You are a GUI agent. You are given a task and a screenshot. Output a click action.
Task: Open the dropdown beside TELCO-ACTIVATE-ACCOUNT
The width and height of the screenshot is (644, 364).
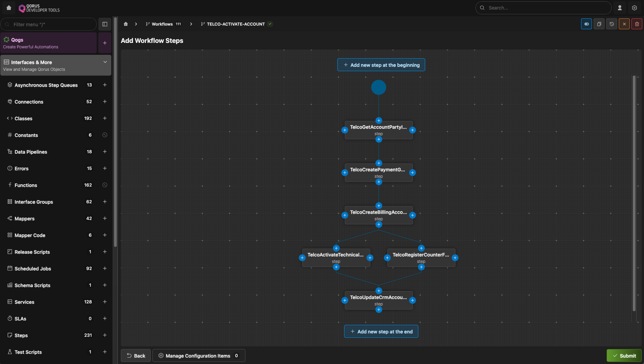tap(270, 24)
